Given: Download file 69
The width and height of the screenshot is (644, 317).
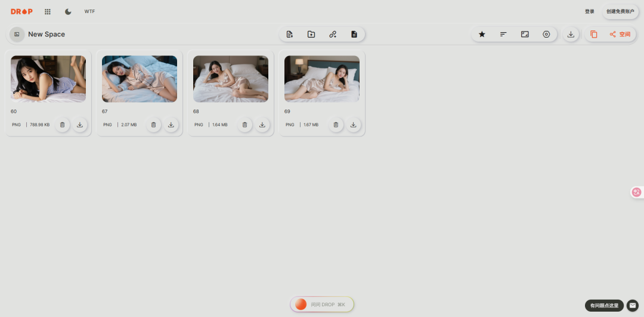Looking at the screenshot, I should tap(354, 125).
